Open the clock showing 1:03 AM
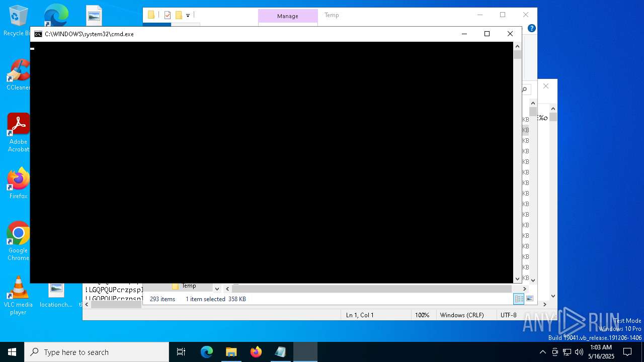The image size is (644, 362). [x=601, y=352]
